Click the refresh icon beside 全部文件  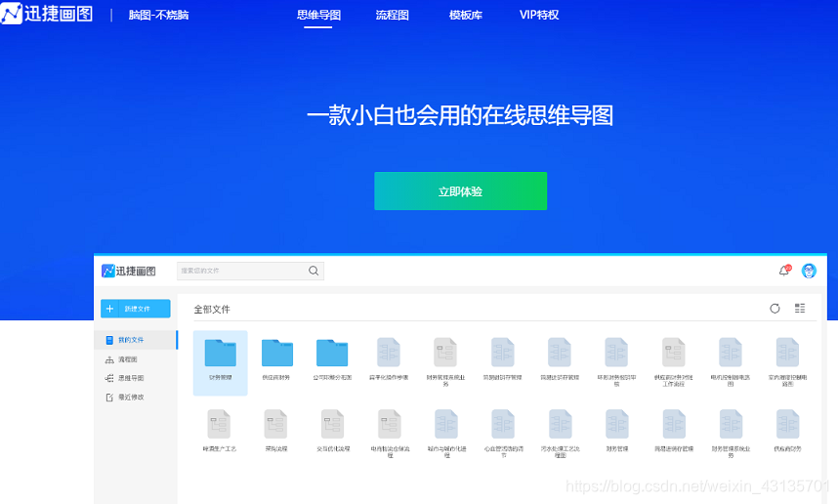tap(775, 309)
